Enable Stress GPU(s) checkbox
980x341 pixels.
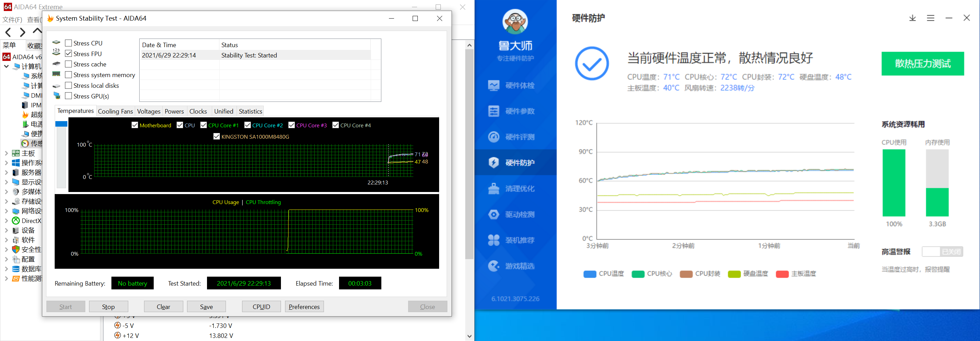click(x=68, y=96)
